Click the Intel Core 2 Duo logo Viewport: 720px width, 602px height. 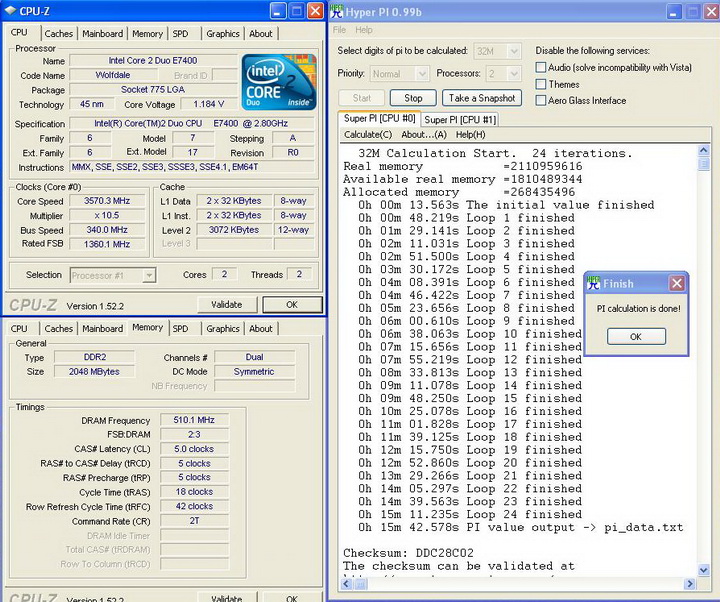pos(279,83)
